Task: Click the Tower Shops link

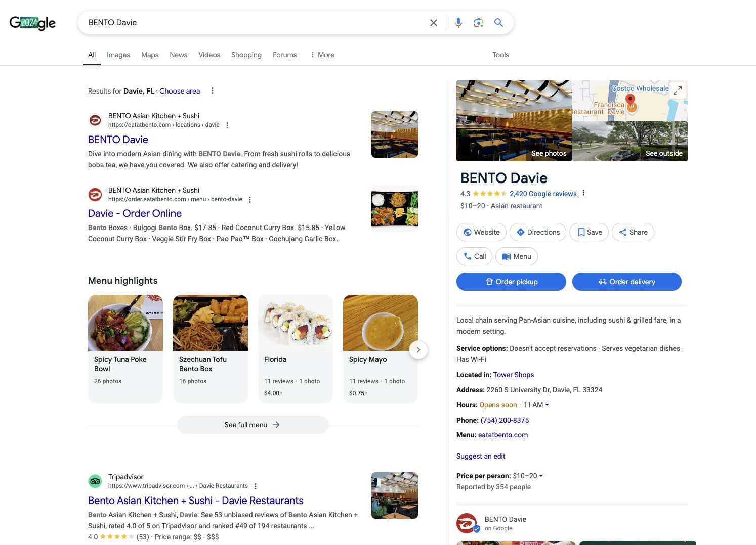Action: 514,375
